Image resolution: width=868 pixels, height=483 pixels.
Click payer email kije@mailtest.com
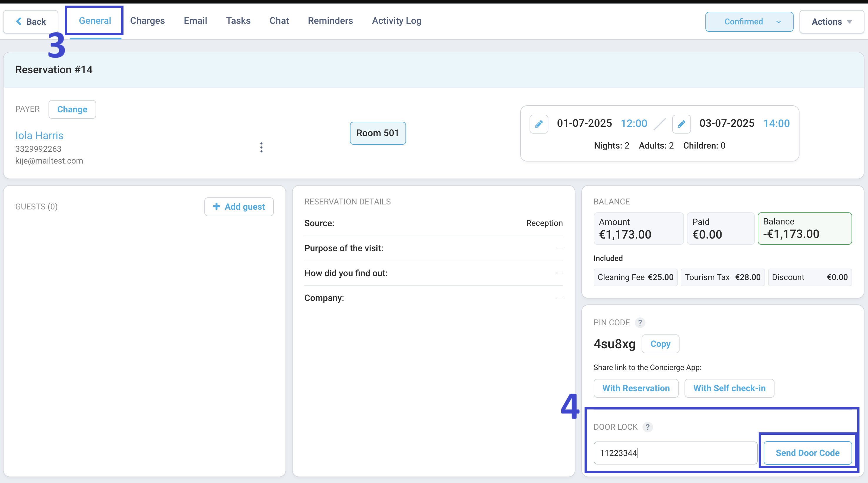tap(49, 161)
